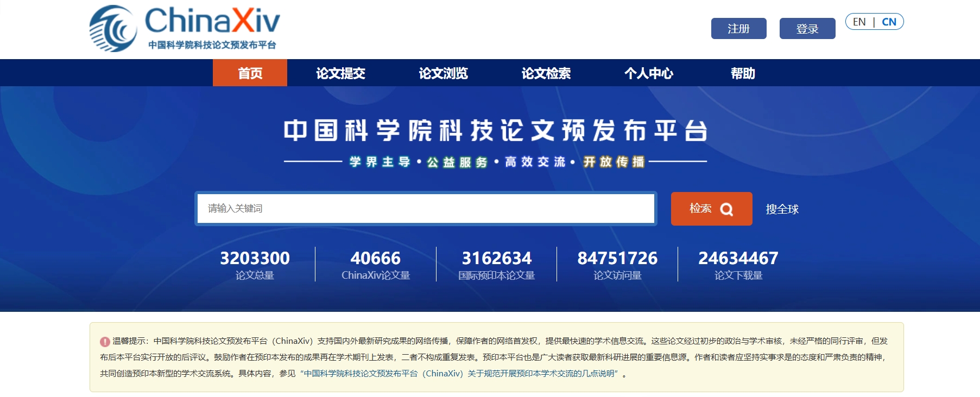This screenshot has width=980, height=397.
Task: Switch language to EN
Action: (x=859, y=22)
